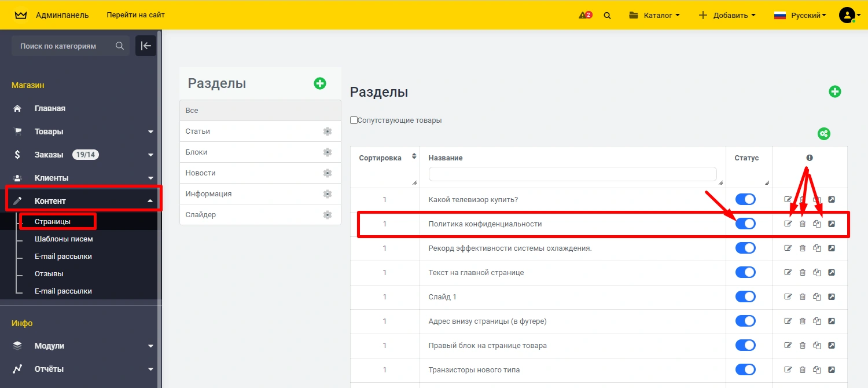Delete the Слайд 1 row via trash icon
The image size is (868, 388).
tap(803, 297)
